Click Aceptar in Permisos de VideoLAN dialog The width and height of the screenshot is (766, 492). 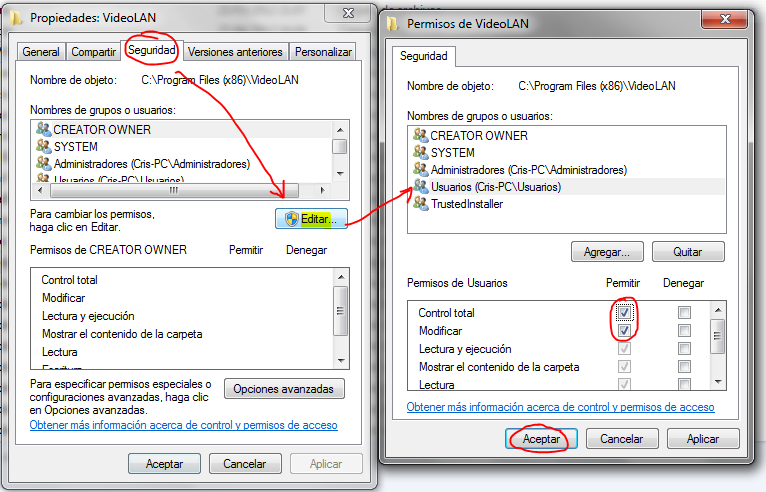coord(541,439)
